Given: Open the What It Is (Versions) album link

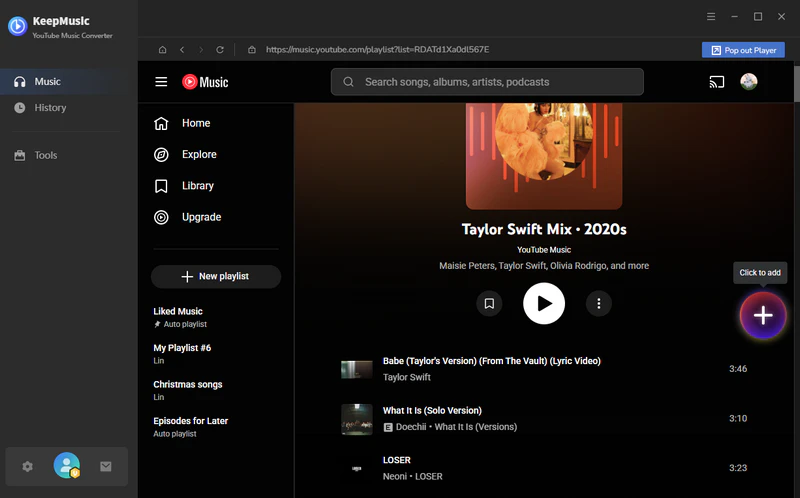Looking at the screenshot, I should [476, 427].
